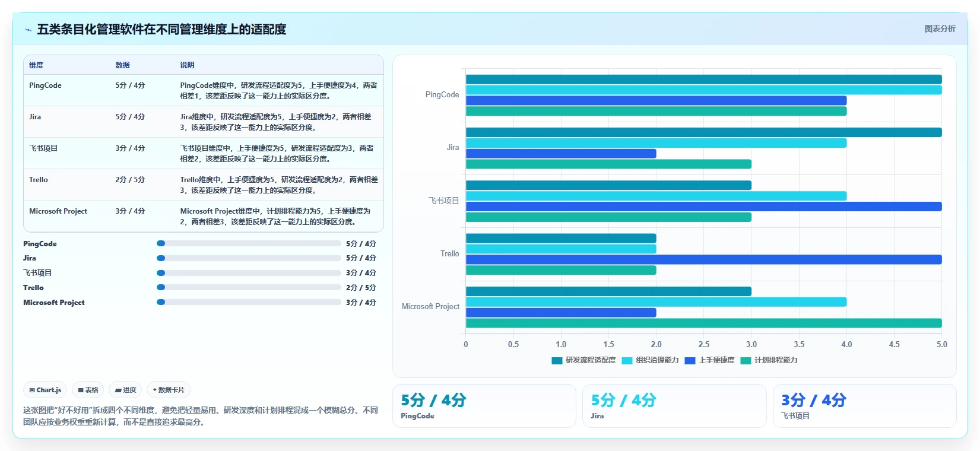
Task: Click the Jira维度中 description text
Action: coord(276,122)
